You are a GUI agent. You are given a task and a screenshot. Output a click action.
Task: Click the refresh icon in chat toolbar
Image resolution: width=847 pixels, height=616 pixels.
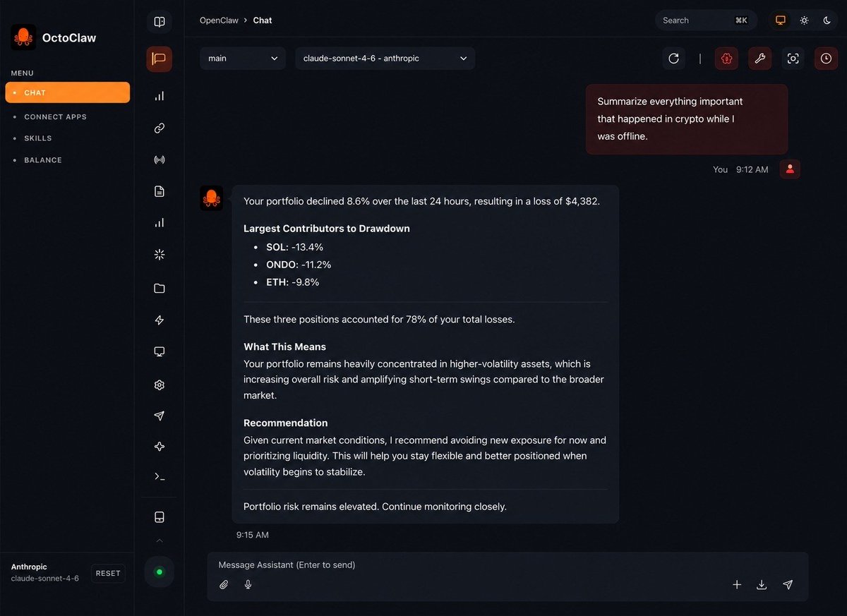click(673, 59)
